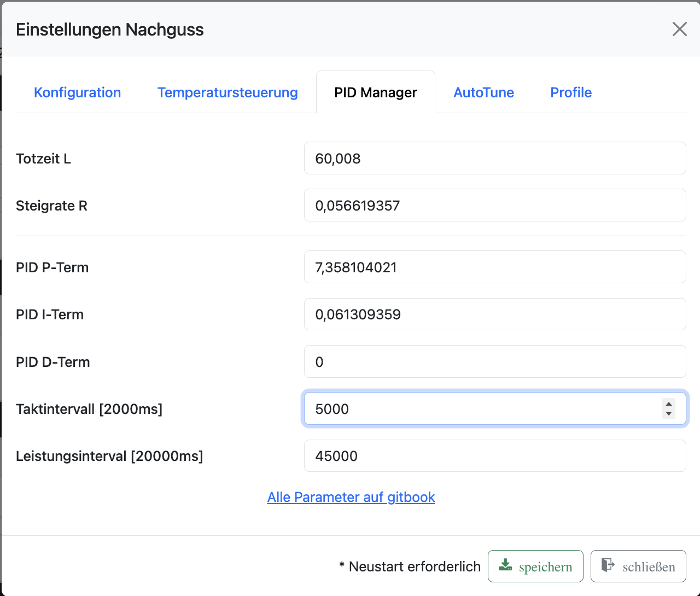Select the PID I-Term input box
700x596 pixels.
494,314
